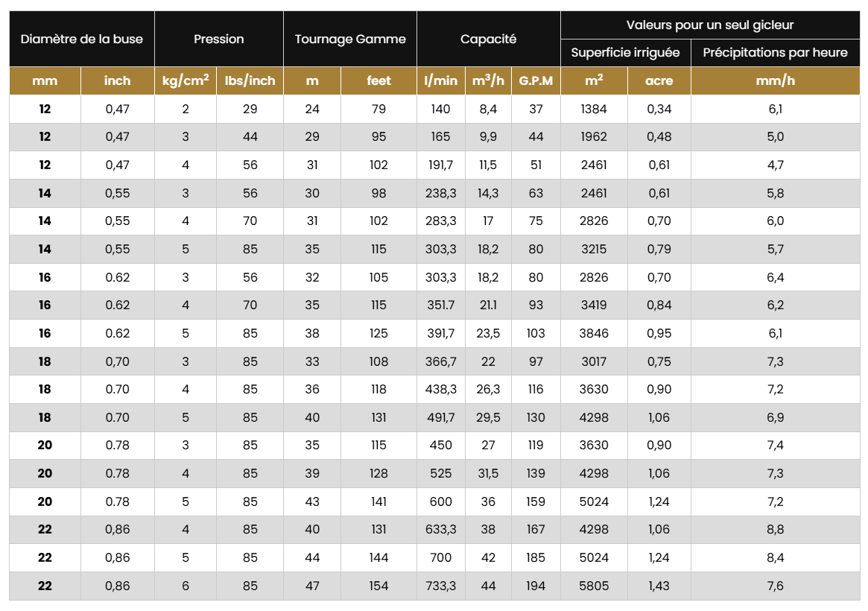Click the 154 feet range cell
868x611 pixels.
378,586
